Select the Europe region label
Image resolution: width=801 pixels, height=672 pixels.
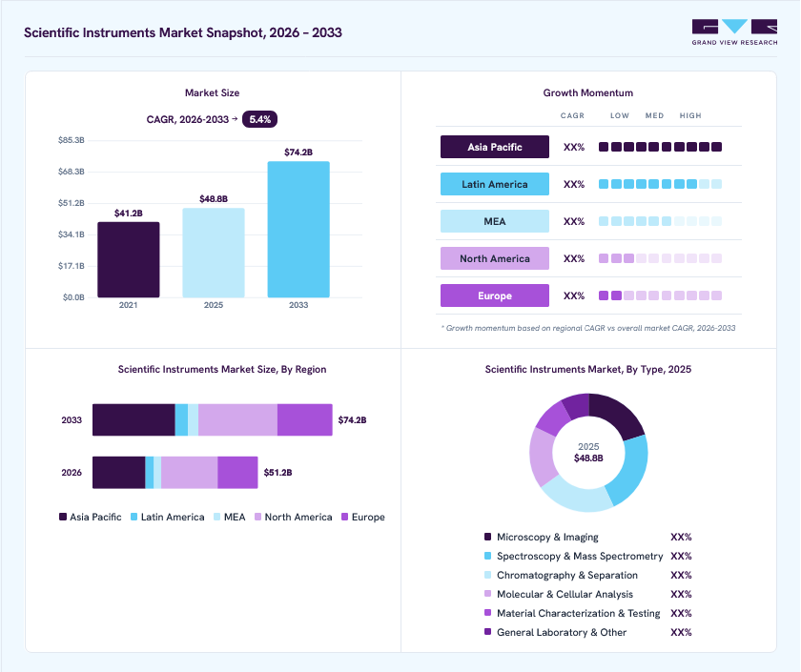coord(495,296)
